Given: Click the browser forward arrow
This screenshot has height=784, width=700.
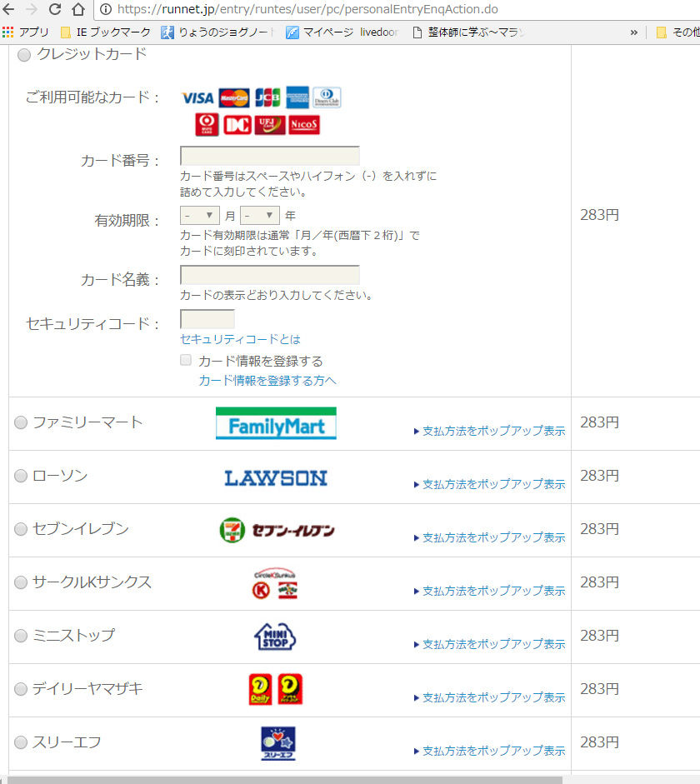Looking at the screenshot, I should pos(32,9).
